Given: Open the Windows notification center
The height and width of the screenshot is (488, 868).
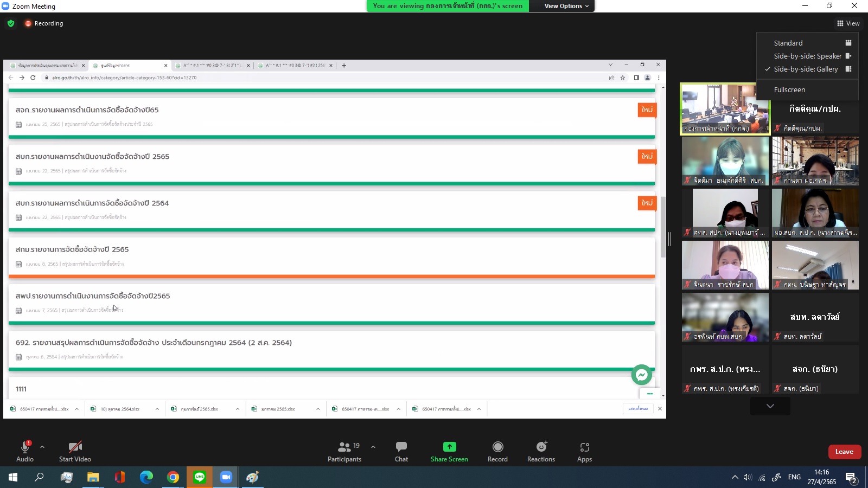Looking at the screenshot, I should (x=851, y=478).
